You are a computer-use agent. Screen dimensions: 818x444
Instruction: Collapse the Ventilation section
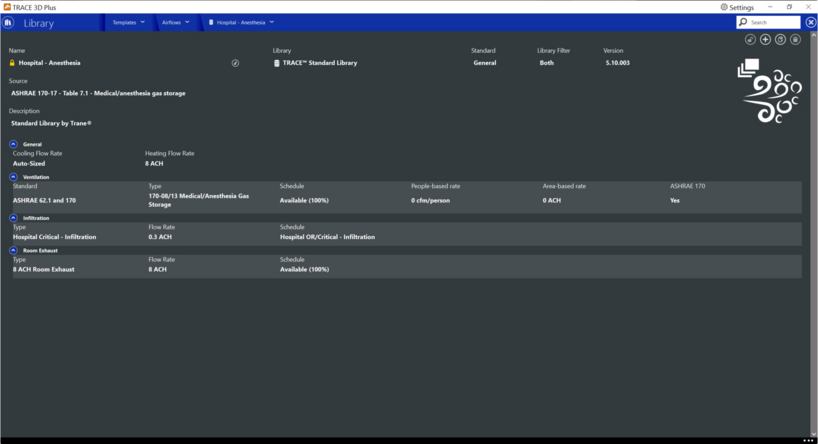pyautogui.click(x=14, y=177)
